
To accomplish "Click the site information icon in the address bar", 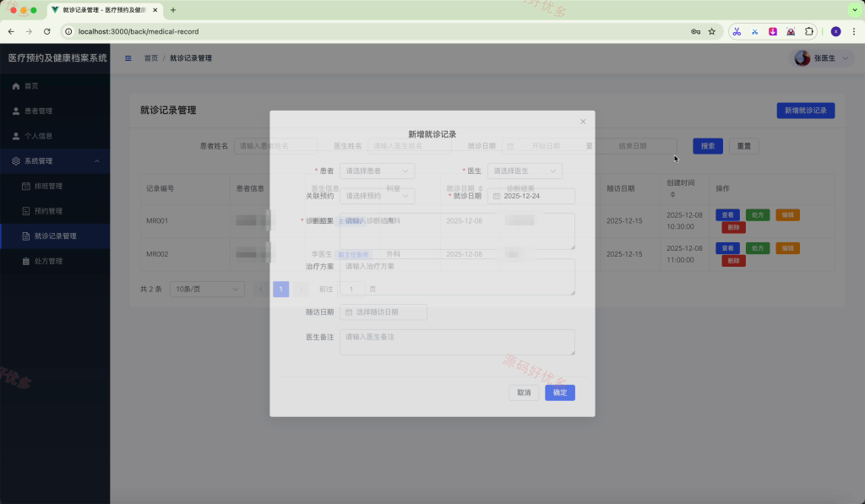I will [x=68, y=31].
